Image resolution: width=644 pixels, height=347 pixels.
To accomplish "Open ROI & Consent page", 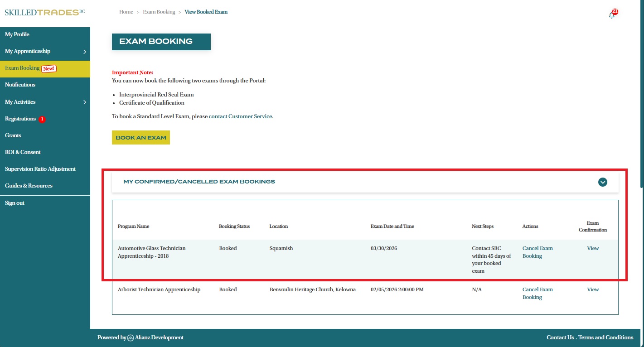I will pyautogui.click(x=23, y=152).
